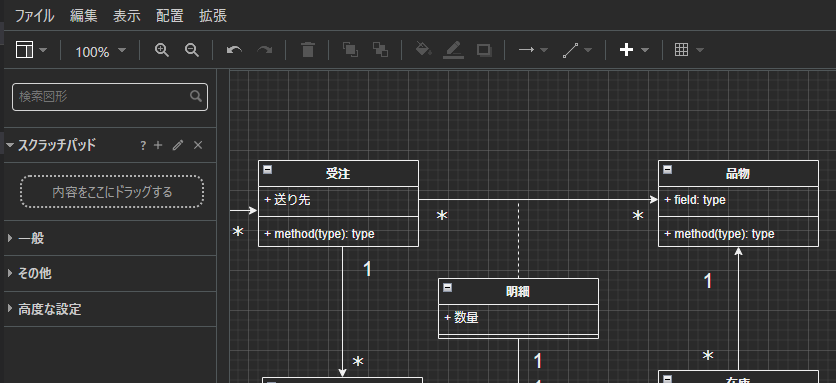
Task: Click the scratchpad close X icon
Action: pyautogui.click(x=198, y=145)
